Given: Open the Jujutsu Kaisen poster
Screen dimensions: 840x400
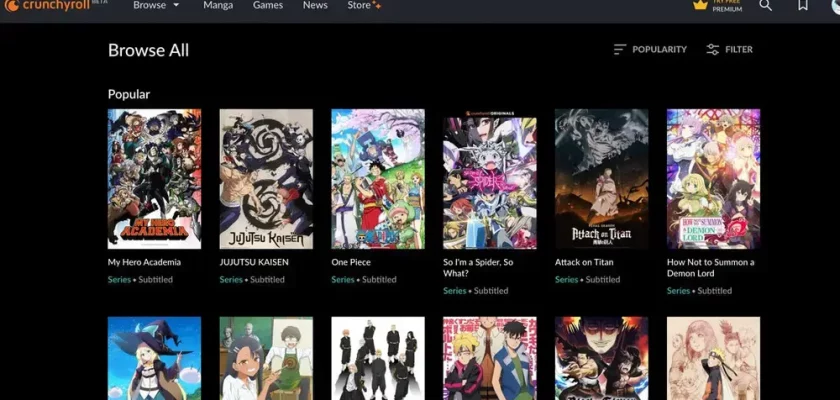Looking at the screenshot, I should (266, 179).
